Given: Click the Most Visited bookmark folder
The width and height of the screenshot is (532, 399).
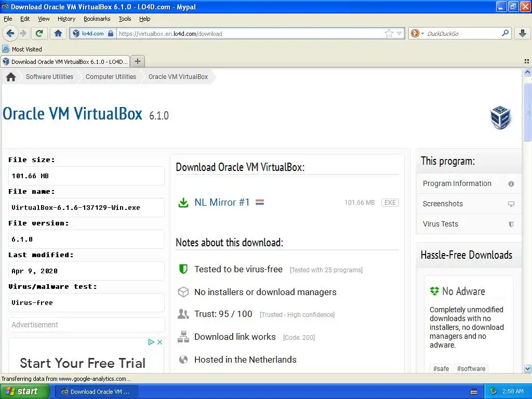Looking at the screenshot, I should 22,49.
